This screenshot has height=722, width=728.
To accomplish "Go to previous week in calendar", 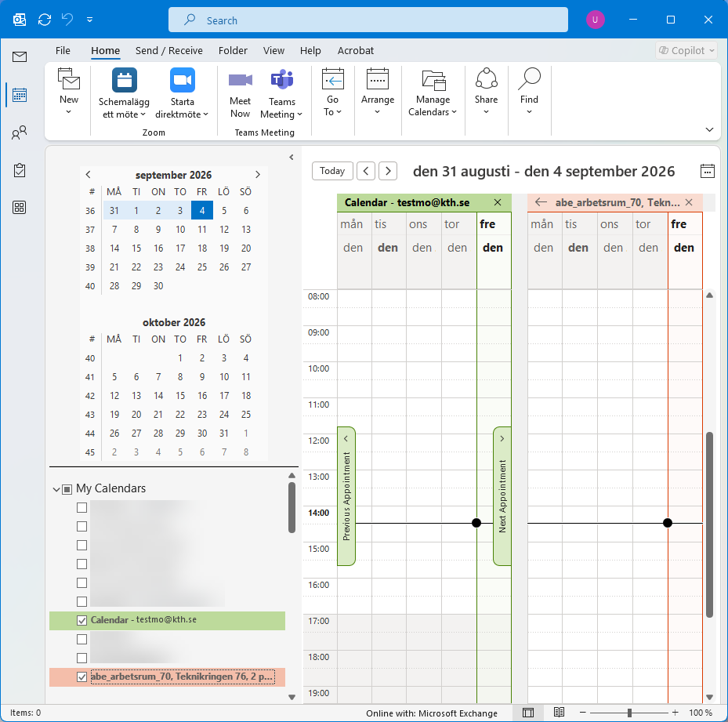I will coord(366,171).
